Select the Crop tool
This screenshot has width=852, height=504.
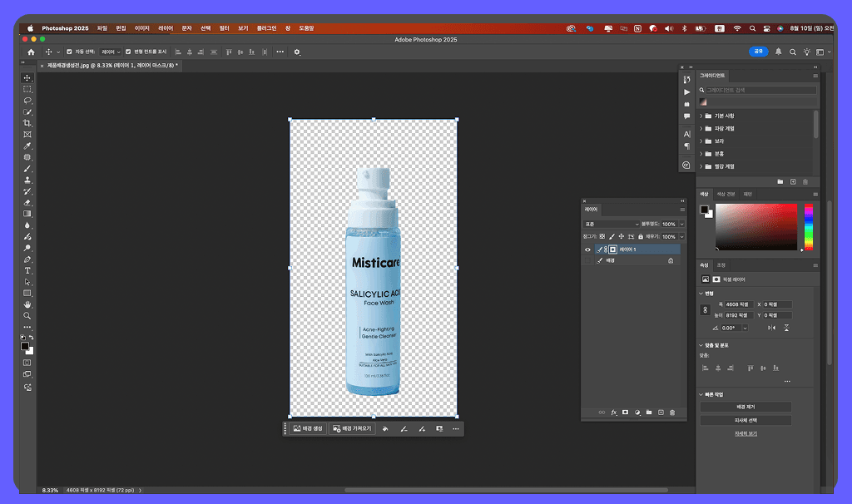[27, 123]
